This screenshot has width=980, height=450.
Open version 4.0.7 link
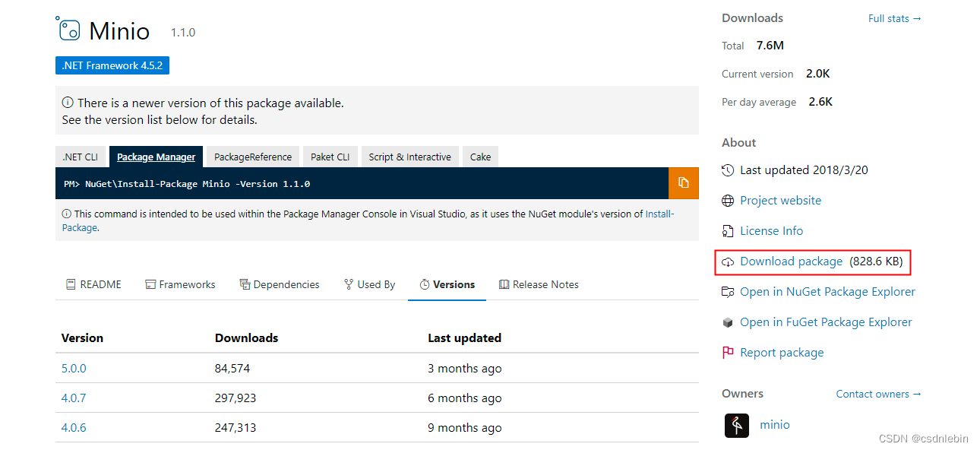coord(74,398)
